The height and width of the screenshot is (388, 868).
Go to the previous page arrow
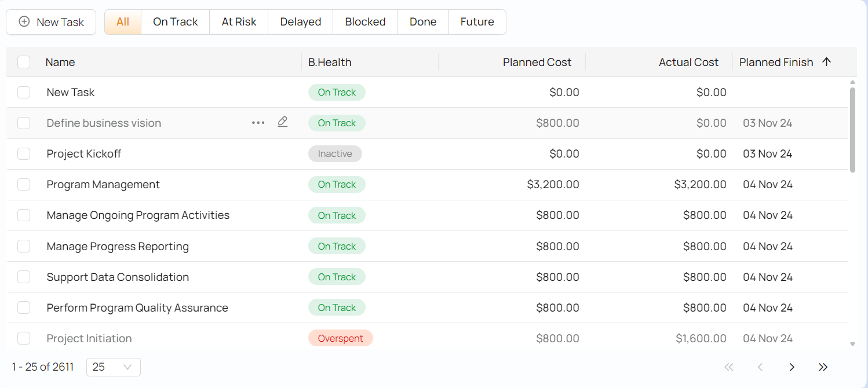click(760, 367)
